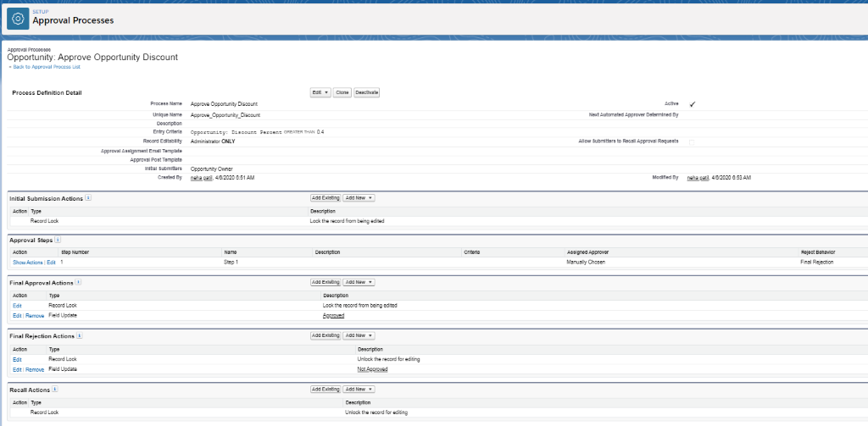Click info icon beside Initial Submission Actions
Image resolution: width=868 pixels, height=426 pixels.
point(88,198)
